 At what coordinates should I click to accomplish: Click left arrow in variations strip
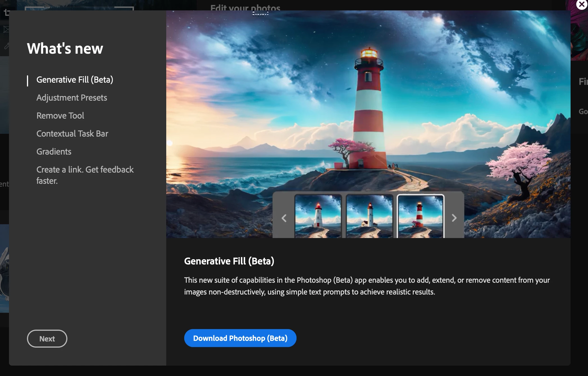[284, 218]
